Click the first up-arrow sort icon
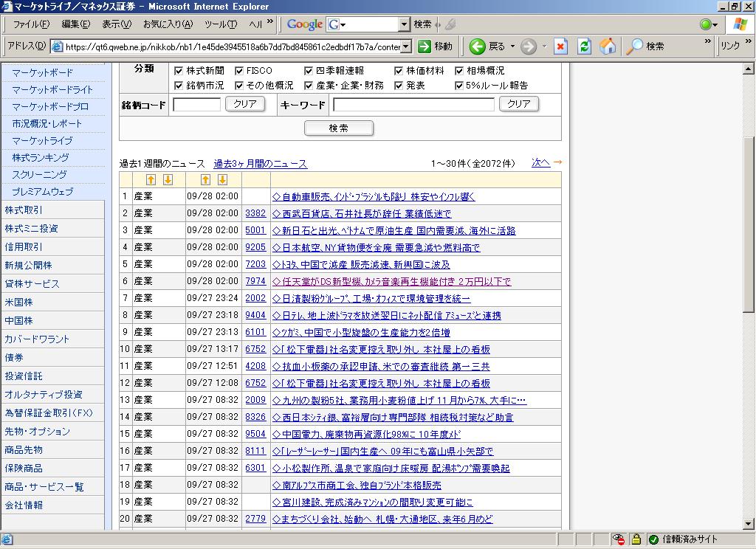 pyautogui.click(x=151, y=180)
